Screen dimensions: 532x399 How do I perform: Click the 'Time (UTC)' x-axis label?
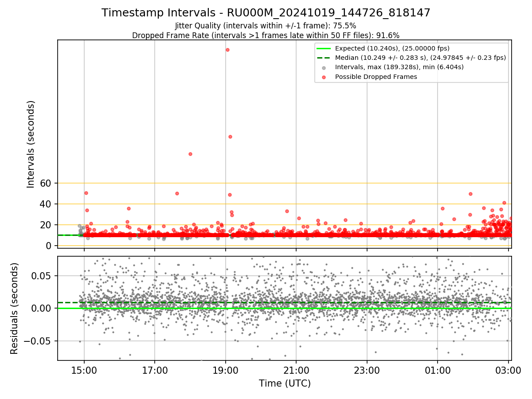(x=285, y=383)
